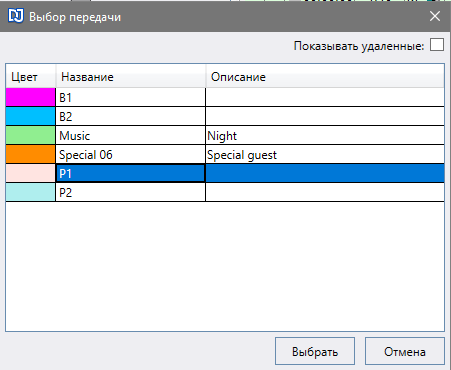Click the green color swatch for Music
Viewport: 451px width, 370px height.
30,135
